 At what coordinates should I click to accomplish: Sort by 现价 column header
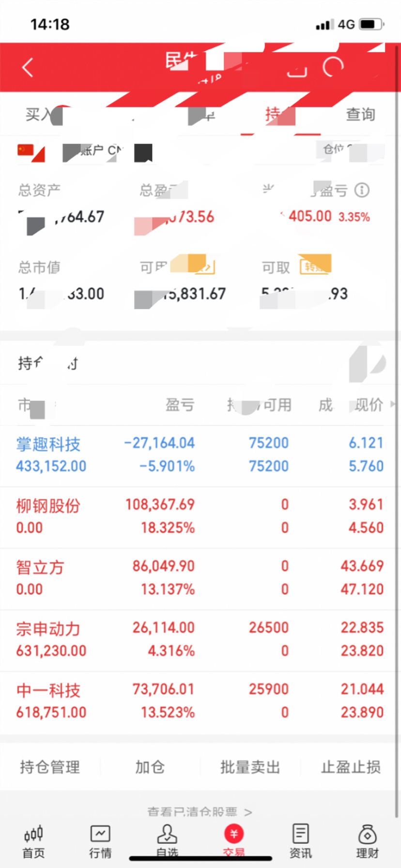369,404
